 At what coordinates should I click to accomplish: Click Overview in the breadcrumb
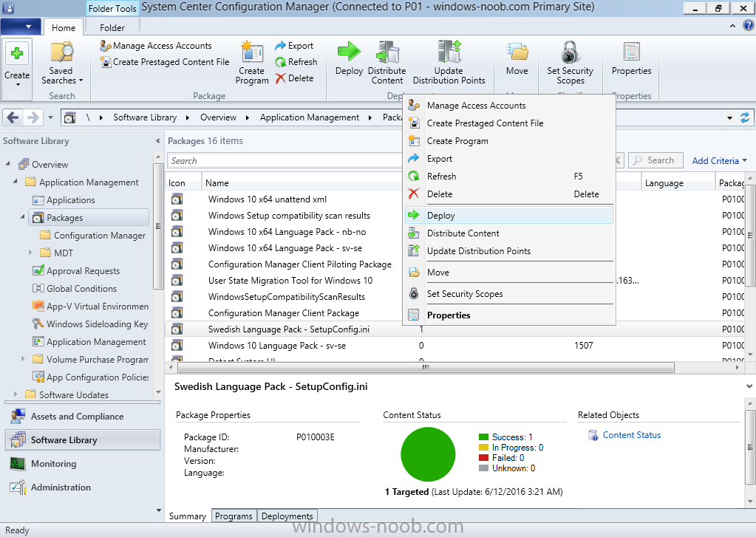pyautogui.click(x=219, y=117)
